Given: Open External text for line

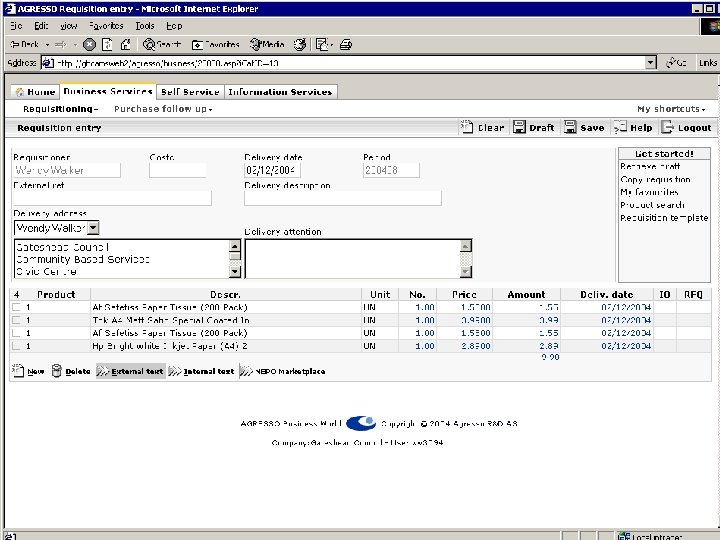Looking at the screenshot, I should pyautogui.click(x=130, y=371).
